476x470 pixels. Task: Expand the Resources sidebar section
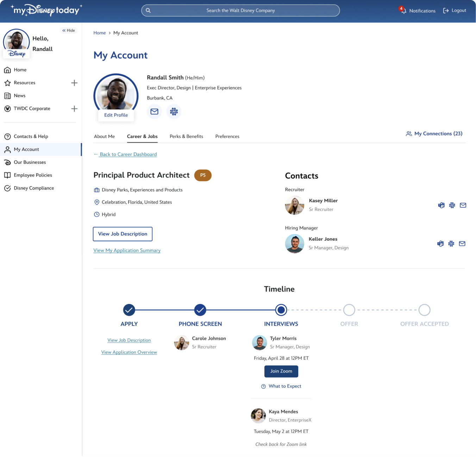tap(74, 83)
